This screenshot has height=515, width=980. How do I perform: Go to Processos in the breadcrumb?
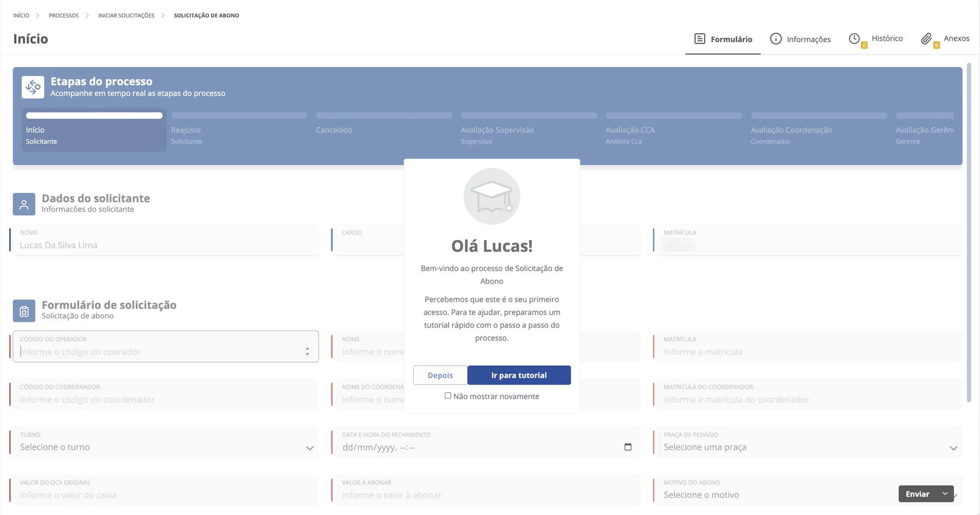64,15
